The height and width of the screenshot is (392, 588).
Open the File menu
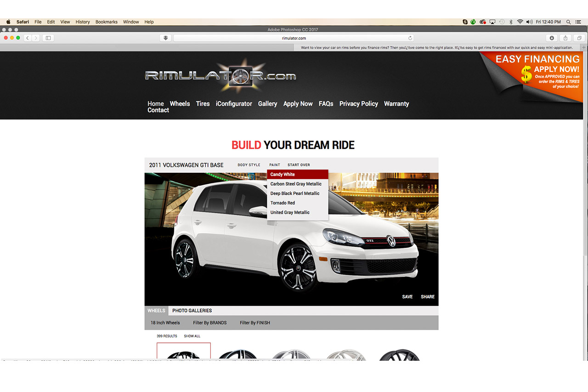(x=38, y=22)
